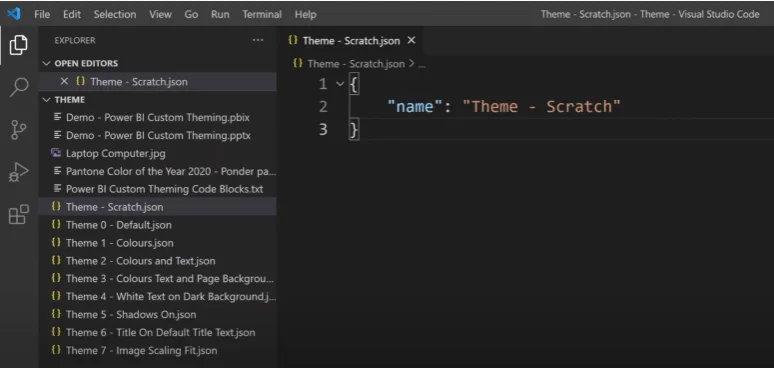Open the Help menu
The width and height of the screenshot is (774, 368).
click(x=305, y=14)
